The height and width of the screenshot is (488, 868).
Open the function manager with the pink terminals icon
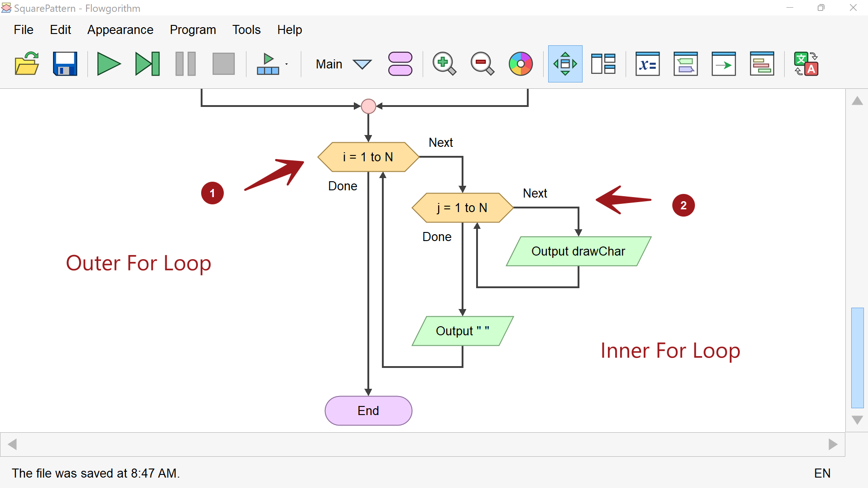400,63
